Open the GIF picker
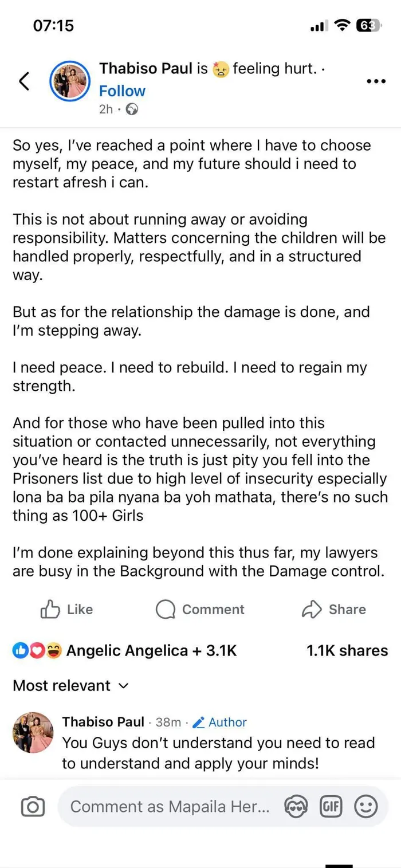 coord(331,807)
